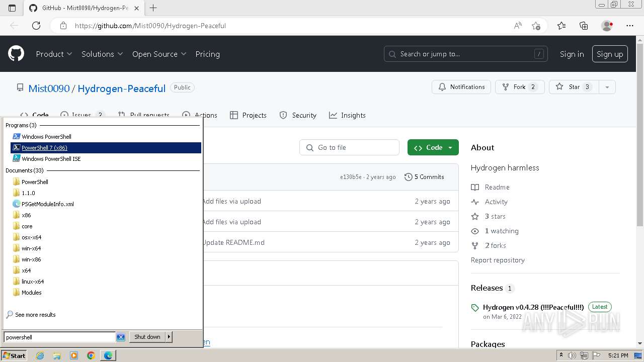Open the tab actions menu icon

pos(12,8)
